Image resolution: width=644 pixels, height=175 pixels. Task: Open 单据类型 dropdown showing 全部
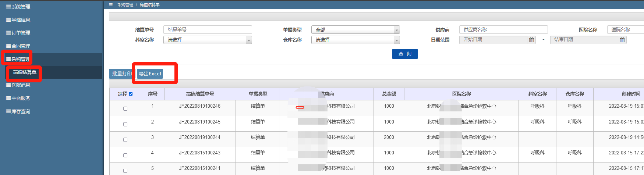tap(355, 30)
